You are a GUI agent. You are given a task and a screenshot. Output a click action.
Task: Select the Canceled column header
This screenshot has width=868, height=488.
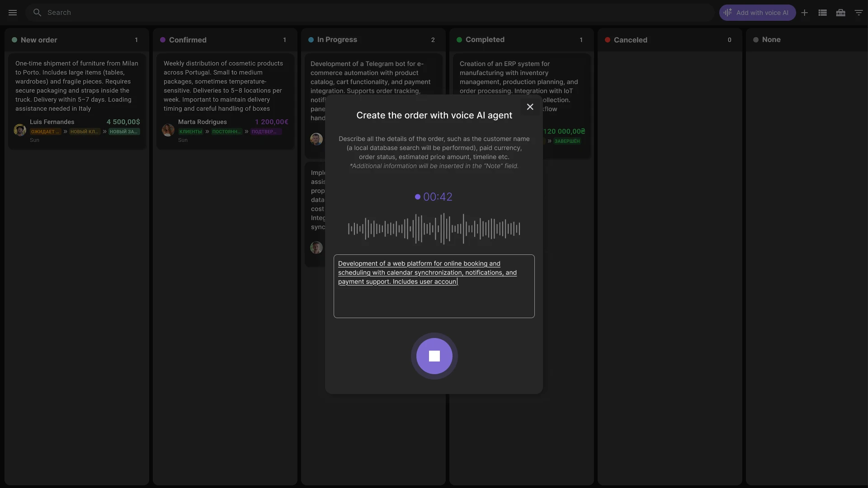(x=630, y=40)
